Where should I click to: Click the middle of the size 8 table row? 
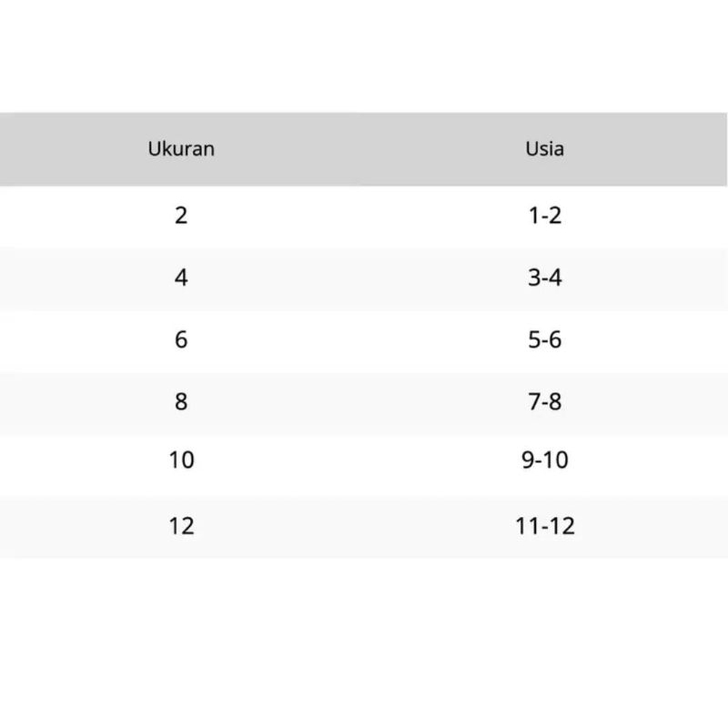coord(364,401)
